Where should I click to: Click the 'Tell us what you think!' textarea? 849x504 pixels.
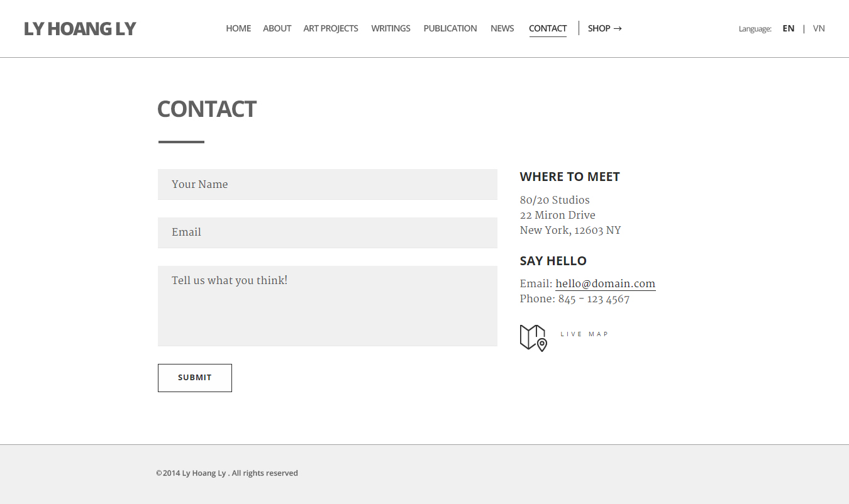pos(328,305)
